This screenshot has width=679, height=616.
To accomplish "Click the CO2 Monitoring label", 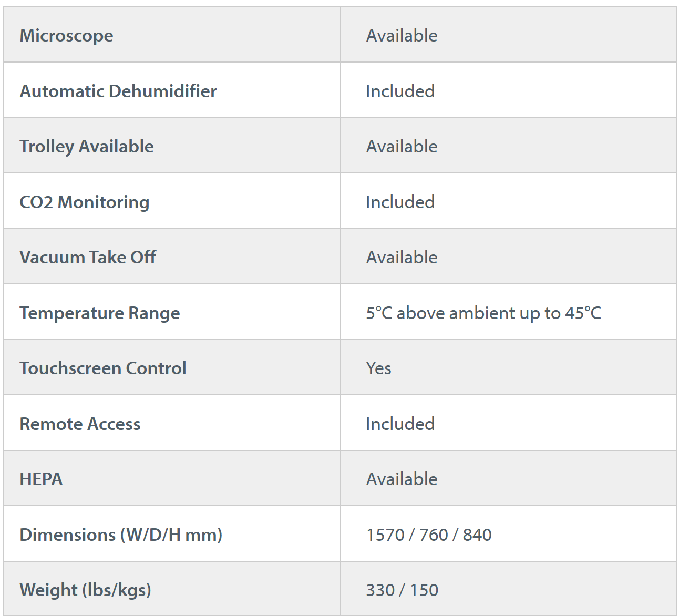I will tap(85, 202).
